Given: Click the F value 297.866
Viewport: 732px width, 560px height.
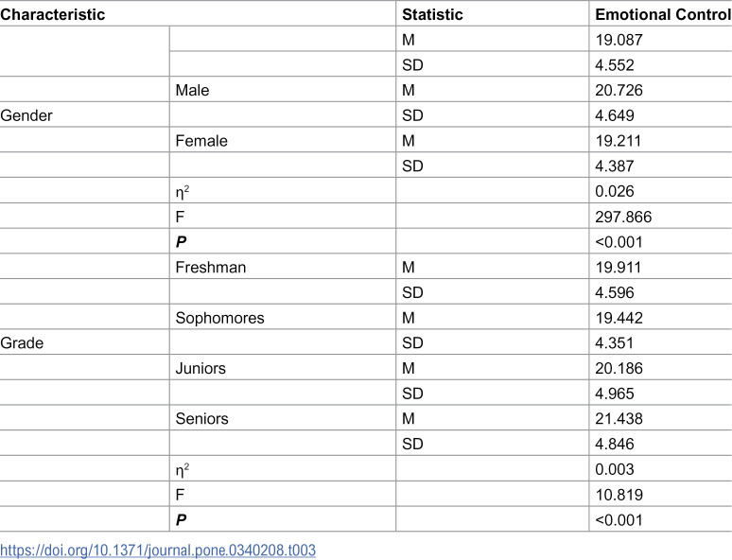Looking at the screenshot, I should (x=623, y=217).
